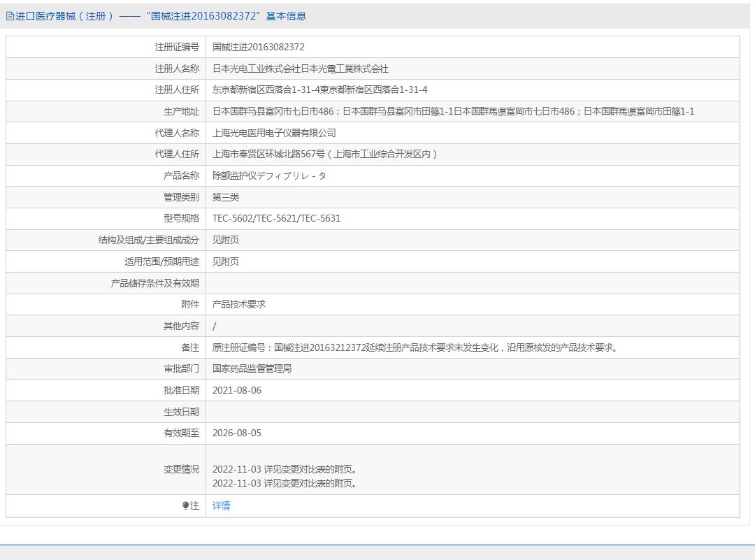755x560 pixels.
Task: Click the 其他内容 label
Action: [181, 326]
